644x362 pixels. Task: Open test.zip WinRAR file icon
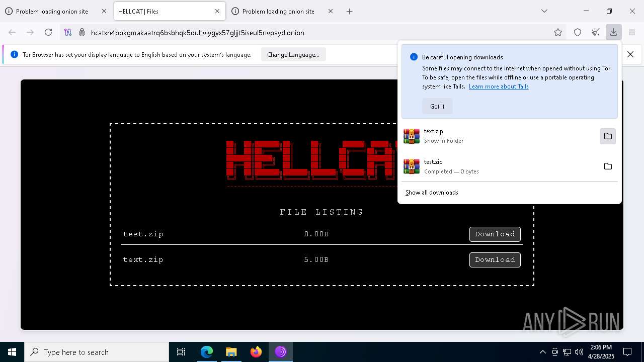(412, 166)
